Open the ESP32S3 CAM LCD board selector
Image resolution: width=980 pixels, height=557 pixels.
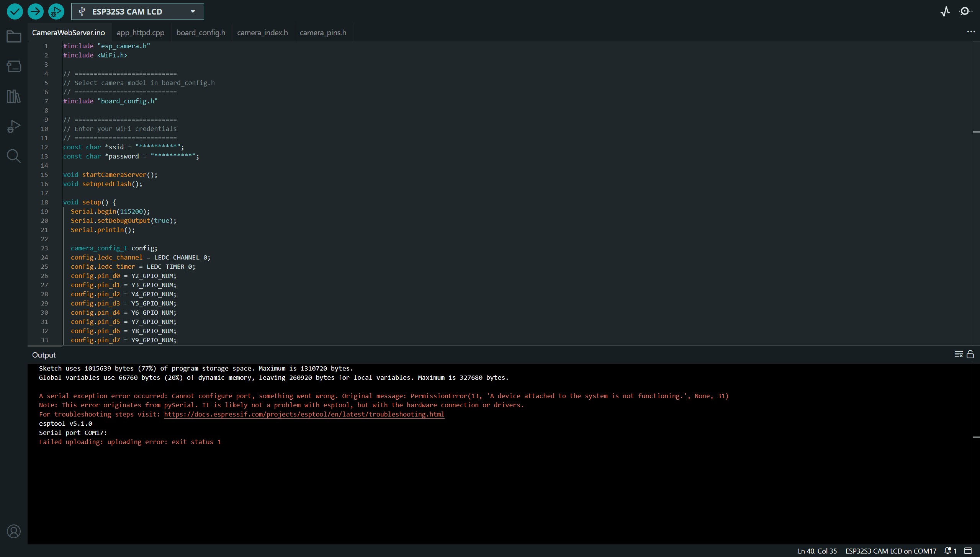(137, 11)
